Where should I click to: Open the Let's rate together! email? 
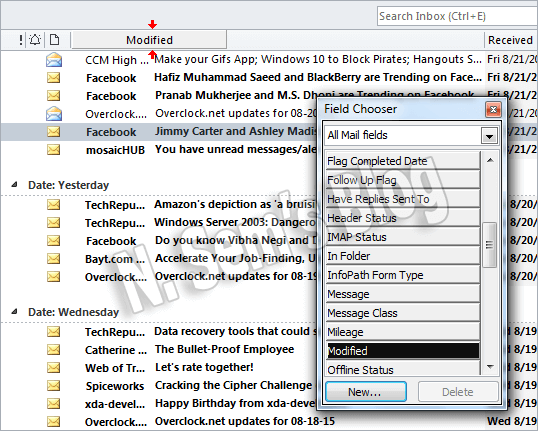(204, 367)
